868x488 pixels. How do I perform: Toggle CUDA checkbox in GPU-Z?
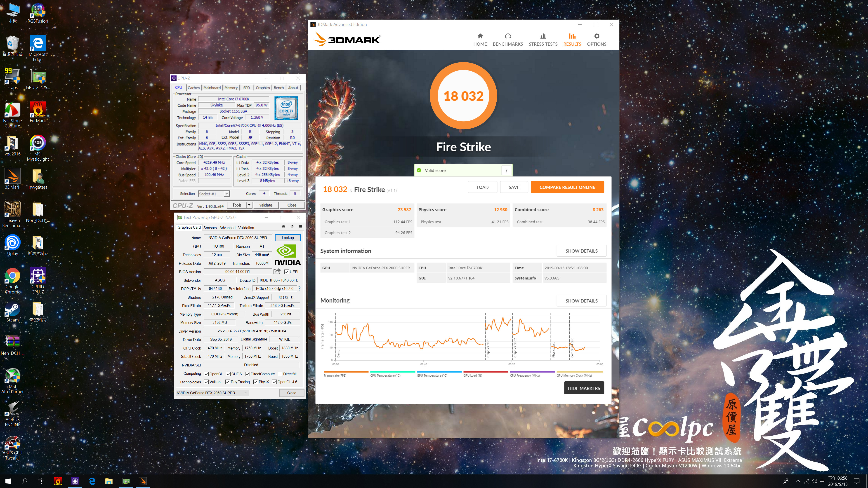pyautogui.click(x=228, y=374)
